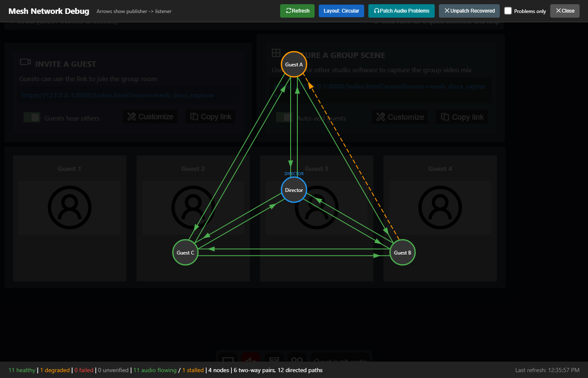Click the small DIRECTOR label above node

pos(294,174)
